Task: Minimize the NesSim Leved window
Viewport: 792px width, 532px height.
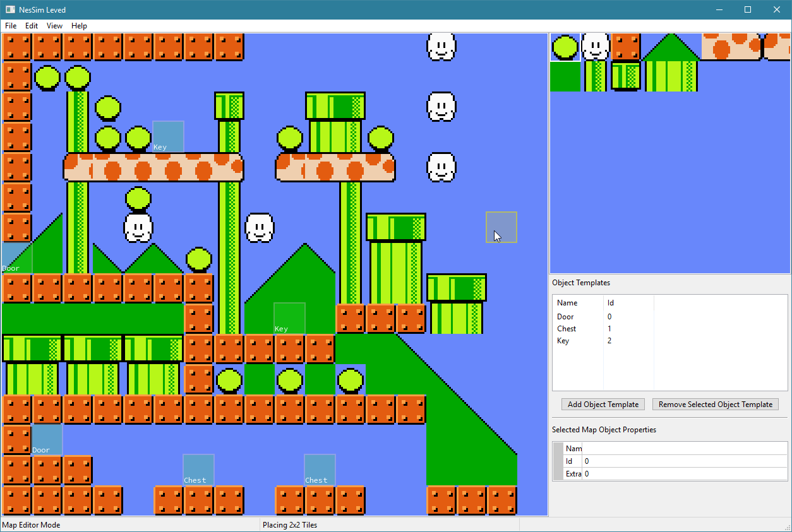Action: point(719,9)
